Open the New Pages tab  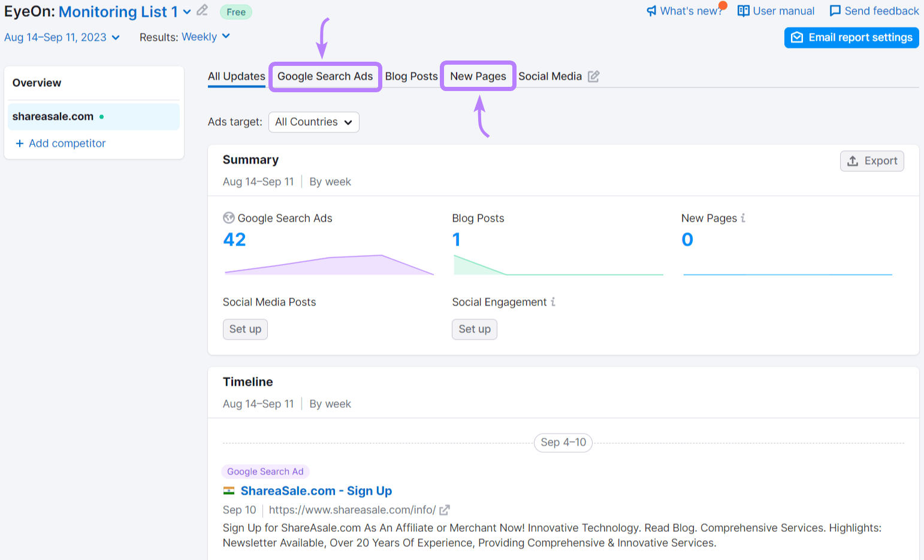click(x=478, y=76)
